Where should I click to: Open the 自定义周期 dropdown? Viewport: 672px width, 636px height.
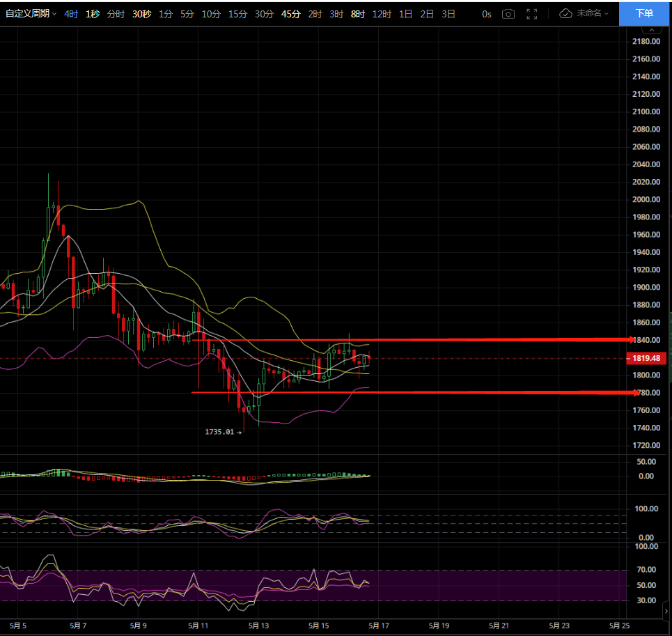click(x=31, y=14)
